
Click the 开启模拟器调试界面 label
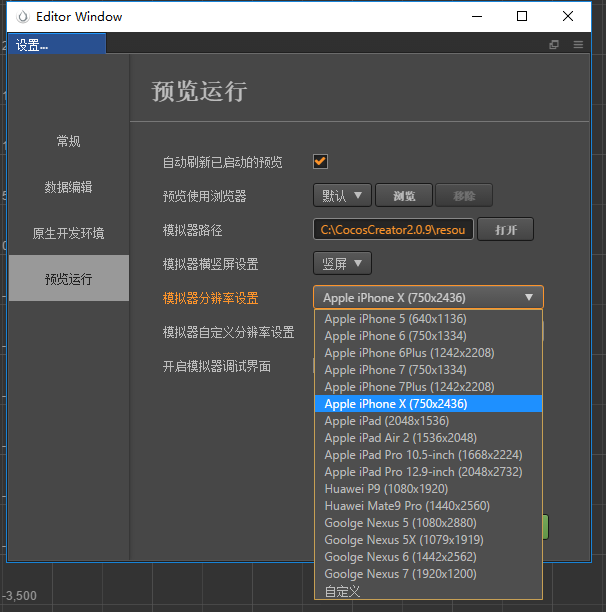[217, 366]
